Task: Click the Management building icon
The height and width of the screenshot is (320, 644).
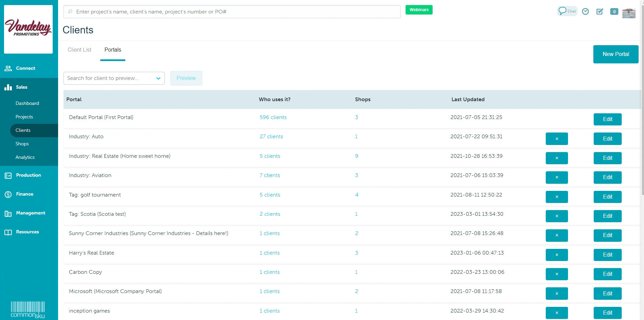Action: pyautogui.click(x=8, y=213)
